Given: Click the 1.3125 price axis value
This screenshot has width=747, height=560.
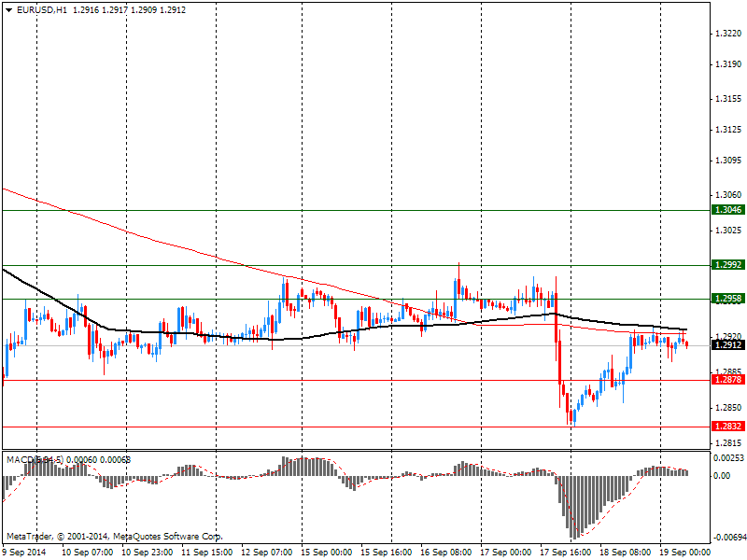Looking at the screenshot, I should click(x=728, y=130).
